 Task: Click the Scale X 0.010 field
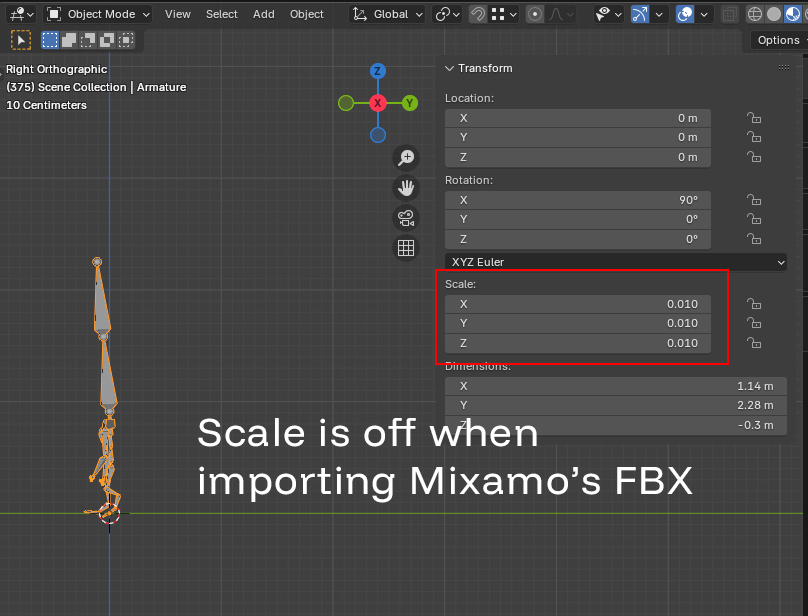pos(578,304)
